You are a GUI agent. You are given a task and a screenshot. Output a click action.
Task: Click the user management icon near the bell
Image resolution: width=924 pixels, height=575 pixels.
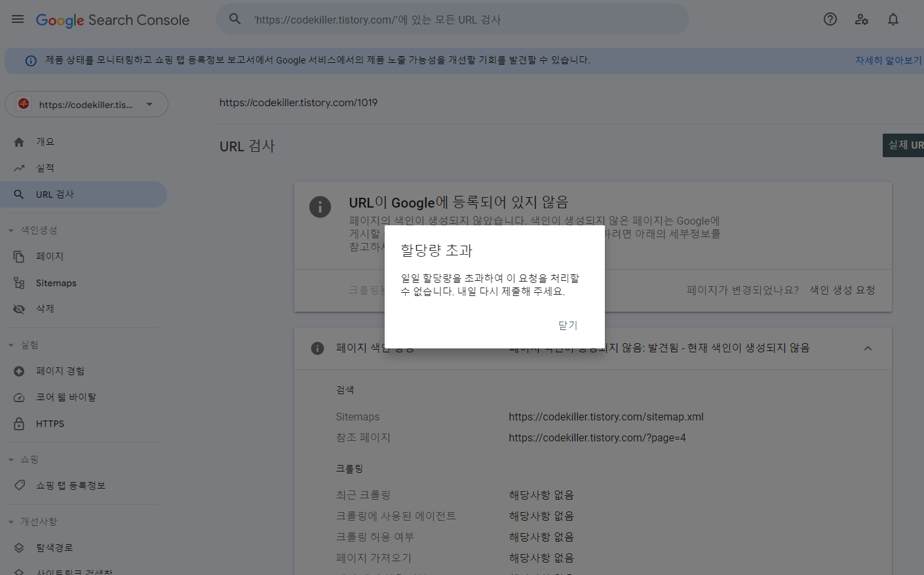click(861, 19)
